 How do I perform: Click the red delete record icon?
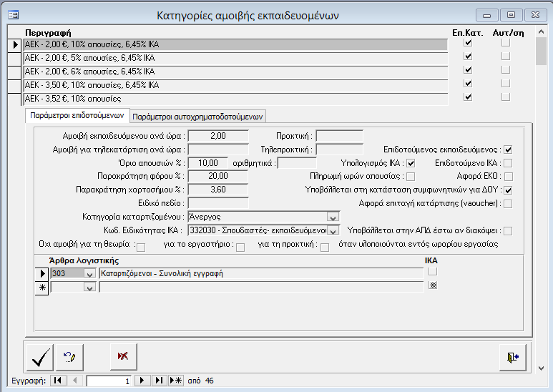coord(123,356)
